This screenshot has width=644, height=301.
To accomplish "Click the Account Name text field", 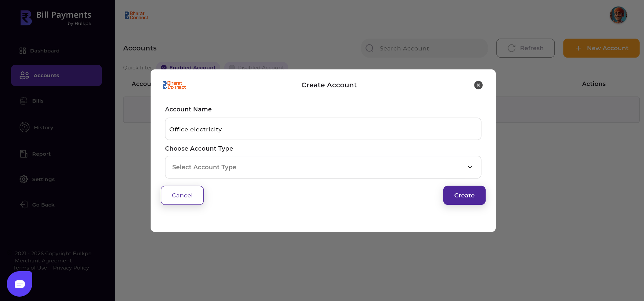I will coord(323,129).
